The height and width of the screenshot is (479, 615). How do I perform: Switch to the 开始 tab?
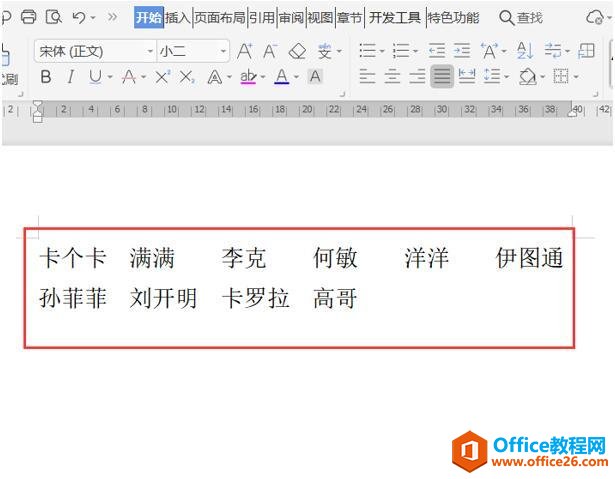[149, 17]
